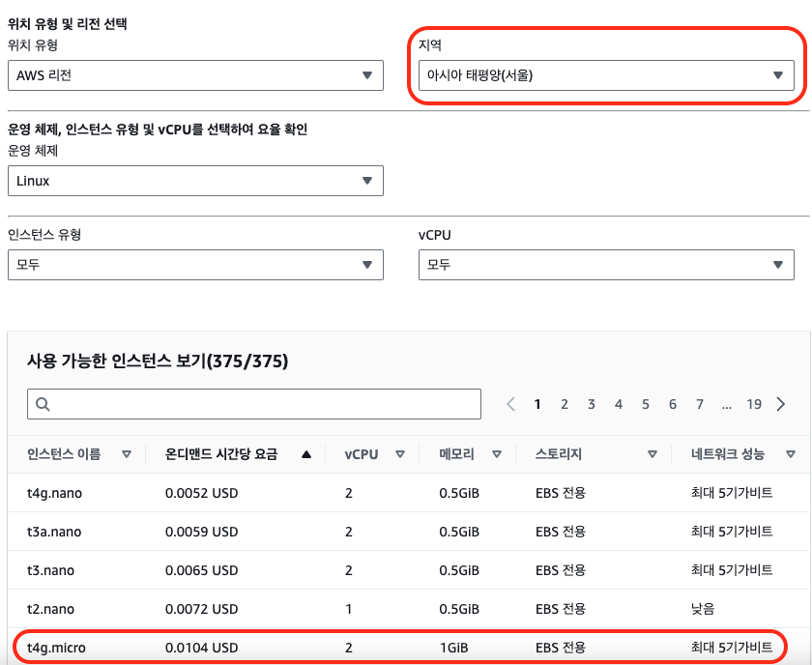Go to pagination page 4
Screen dimensions: 812x665
[619, 404]
